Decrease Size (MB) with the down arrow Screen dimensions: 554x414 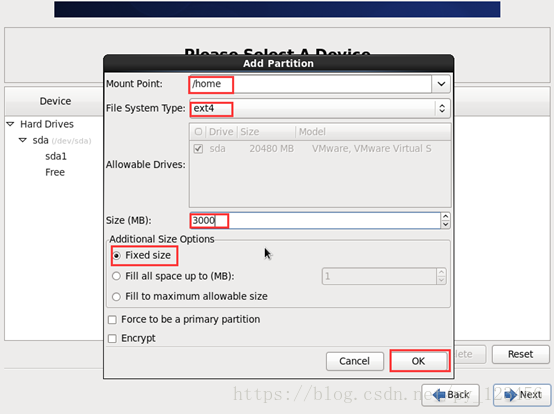pos(446,224)
